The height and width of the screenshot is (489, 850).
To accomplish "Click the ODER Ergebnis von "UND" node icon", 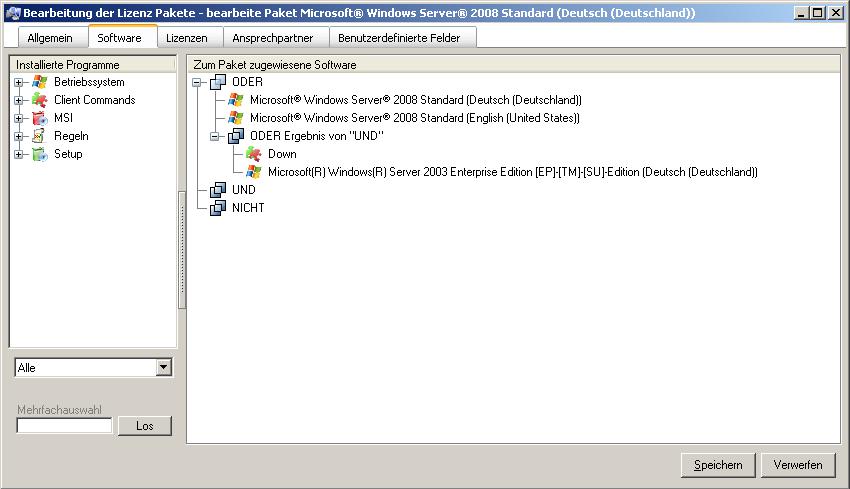I will click(236, 136).
